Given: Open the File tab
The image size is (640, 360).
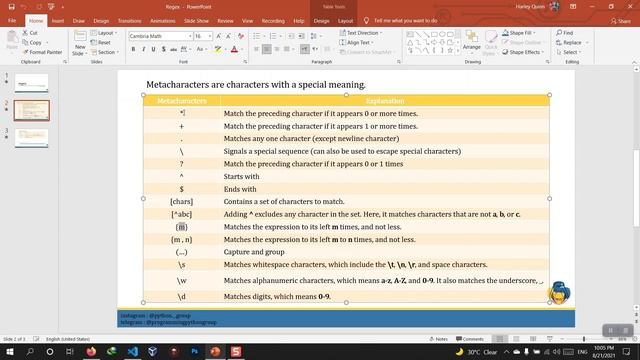Looking at the screenshot, I should 12,20.
